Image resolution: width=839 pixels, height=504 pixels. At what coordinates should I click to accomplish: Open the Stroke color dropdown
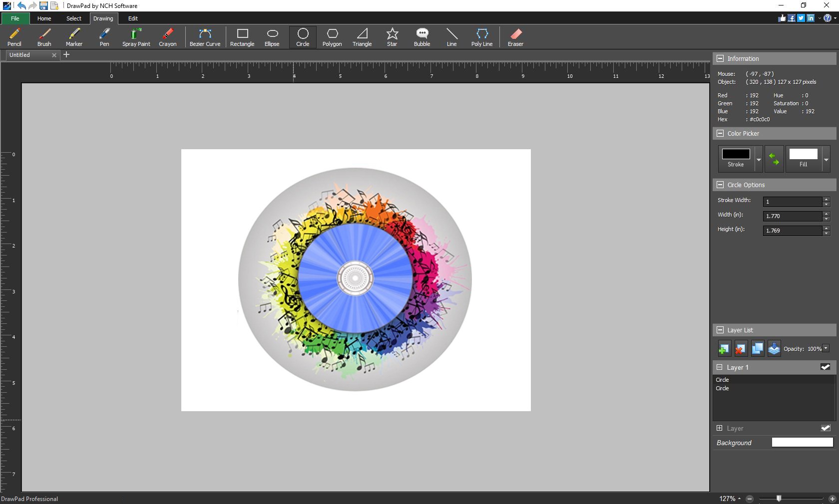(x=758, y=161)
